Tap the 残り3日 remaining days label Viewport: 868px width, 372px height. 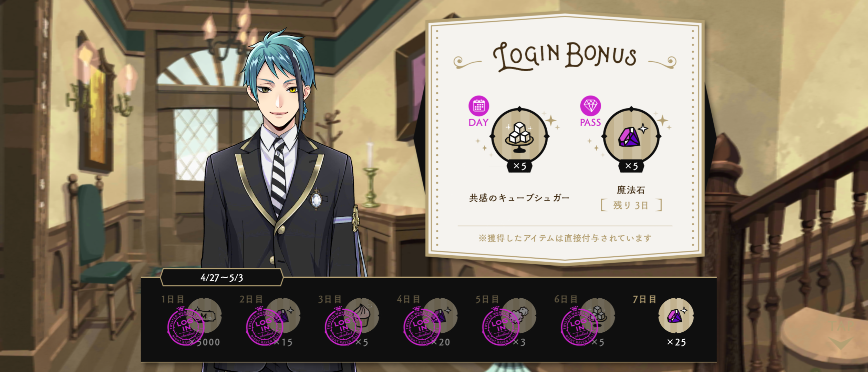click(x=631, y=205)
